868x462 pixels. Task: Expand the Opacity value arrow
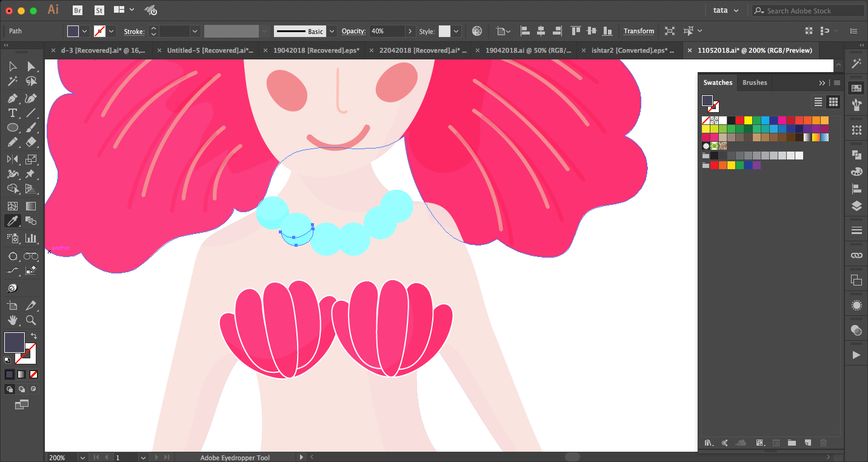410,31
